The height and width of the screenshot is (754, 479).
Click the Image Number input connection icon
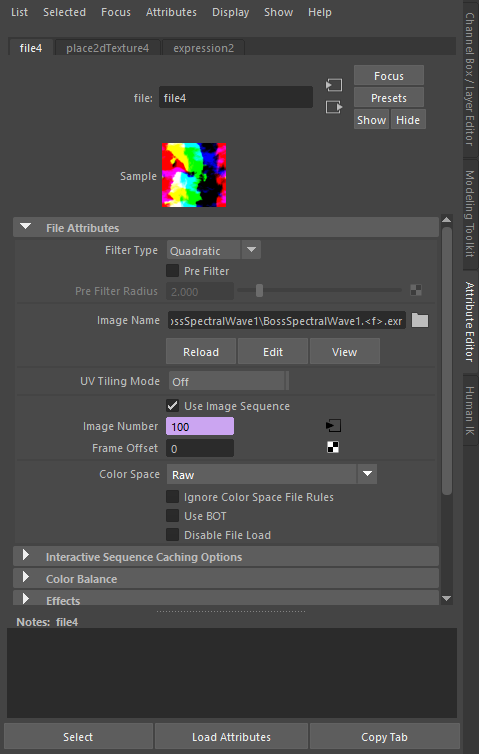(x=333, y=426)
